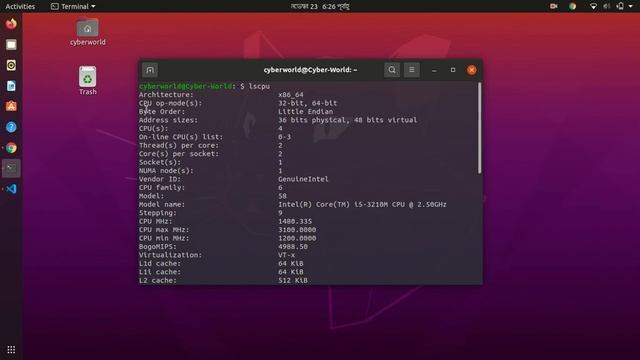The image size is (640, 360).
Task: Click the '4988.50' BogoMIPS value
Action: (x=293, y=247)
